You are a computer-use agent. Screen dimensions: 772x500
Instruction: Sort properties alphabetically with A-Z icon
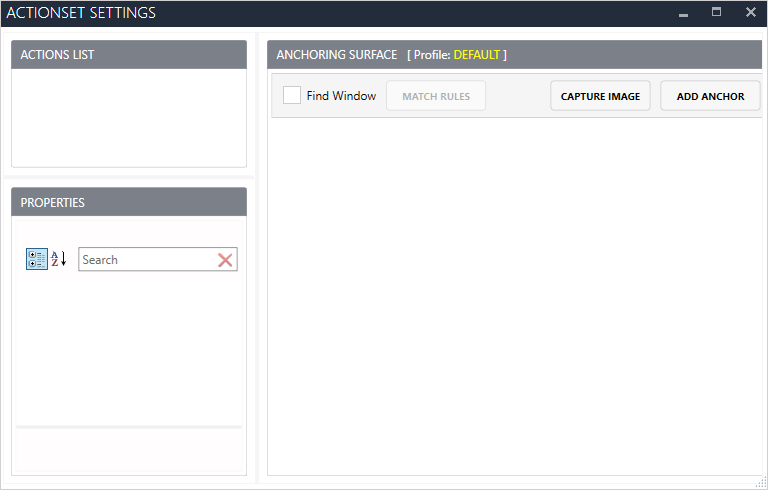(x=59, y=259)
